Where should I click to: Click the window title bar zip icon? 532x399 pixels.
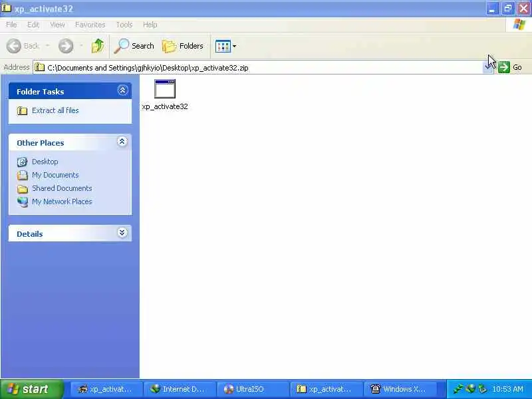tap(6, 7)
